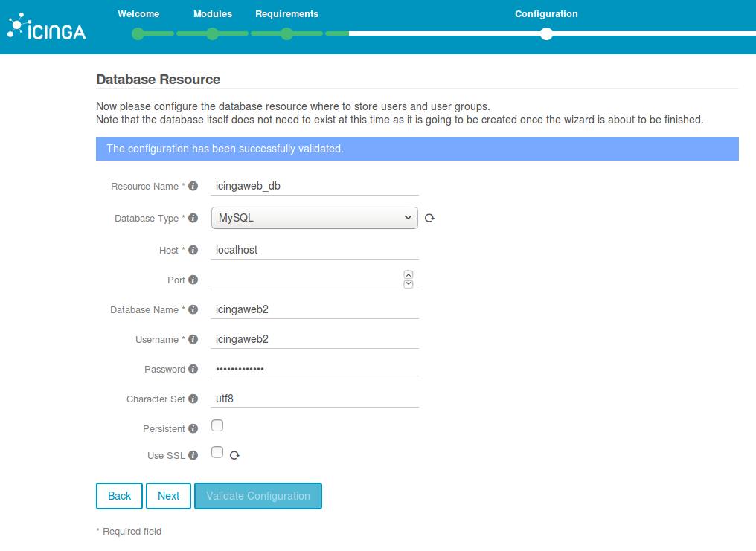Focus the Character Set field utf8
756x551 pixels.
click(314, 399)
